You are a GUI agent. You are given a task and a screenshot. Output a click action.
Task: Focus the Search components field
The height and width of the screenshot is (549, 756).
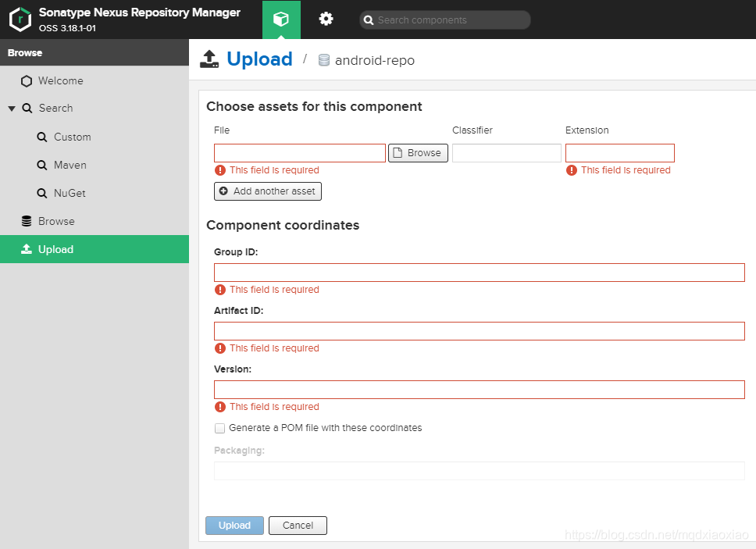[444, 20]
